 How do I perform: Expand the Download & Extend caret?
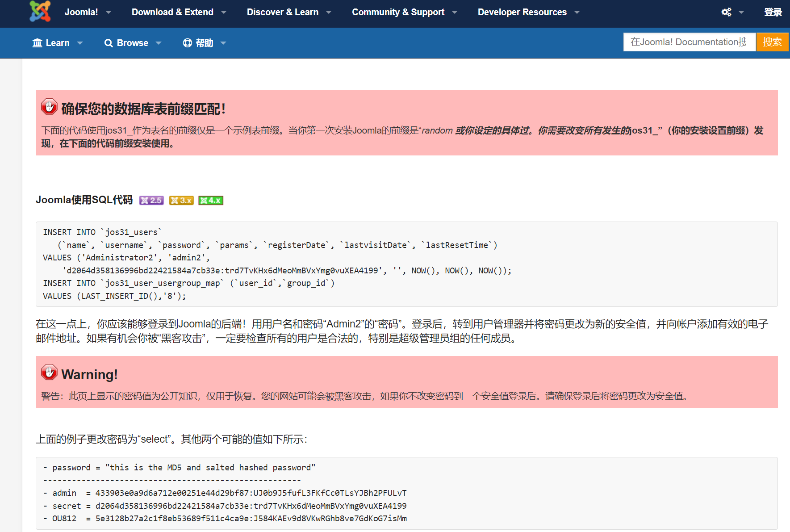(224, 13)
